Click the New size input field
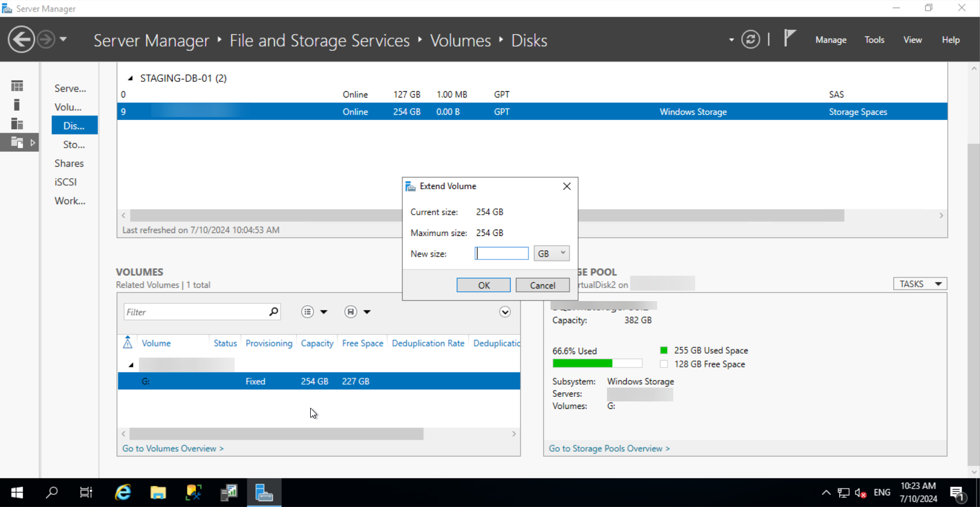980x507 pixels. tap(502, 253)
